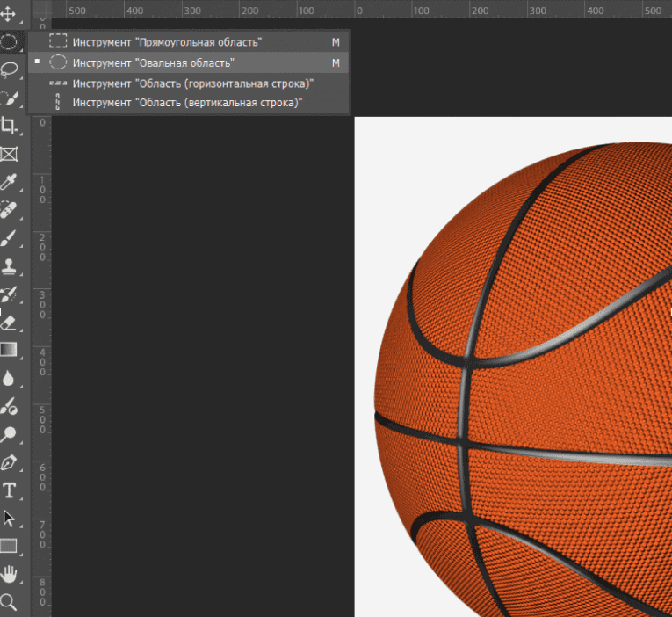The height and width of the screenshot is (617, 672).
Task: Select the Clone Stamp tool
Action: tap(9, 266)
